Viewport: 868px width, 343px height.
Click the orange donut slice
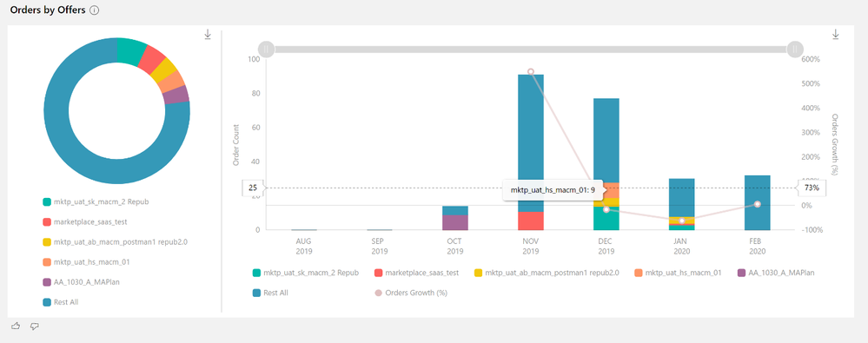[172, 82]
